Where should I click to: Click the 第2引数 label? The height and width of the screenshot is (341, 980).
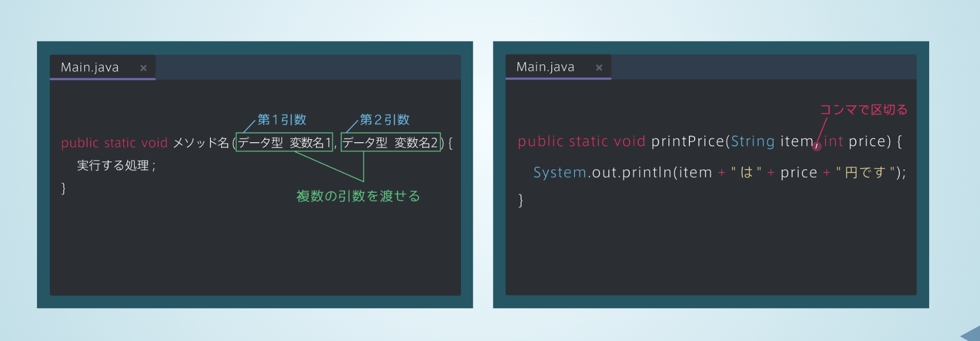[x=385, y=120]
